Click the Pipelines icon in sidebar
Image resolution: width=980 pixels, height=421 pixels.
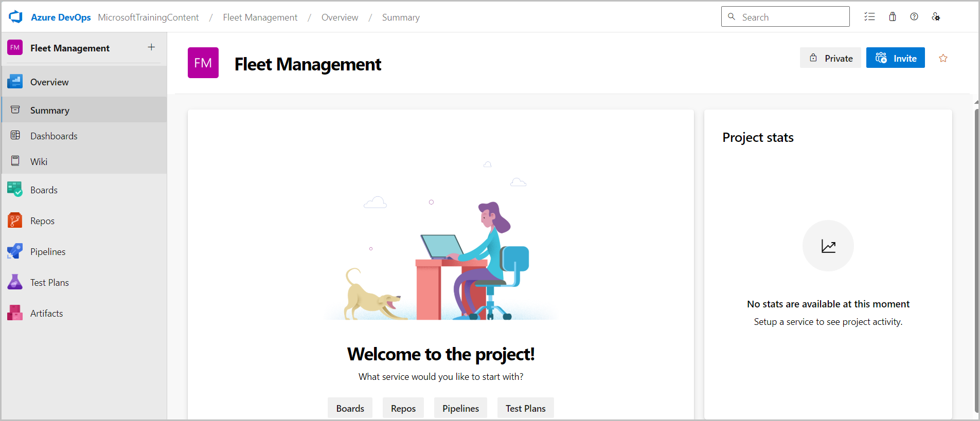[x=15, y=251]
